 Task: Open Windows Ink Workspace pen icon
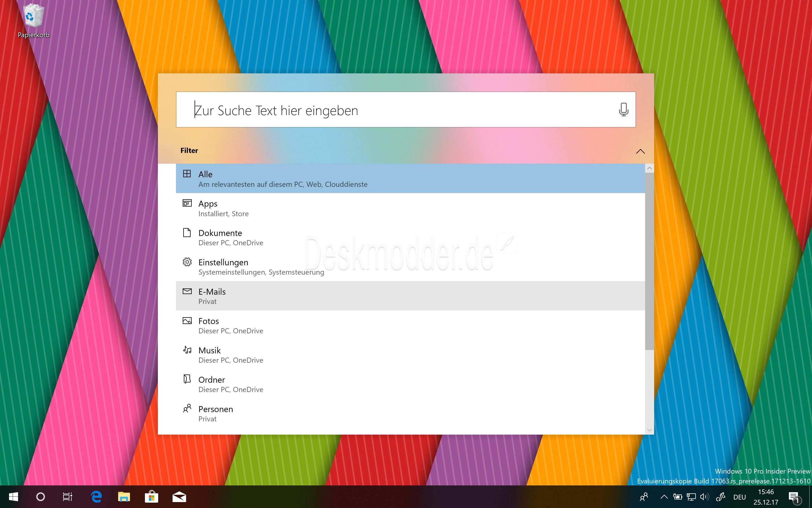coord(720,497)
